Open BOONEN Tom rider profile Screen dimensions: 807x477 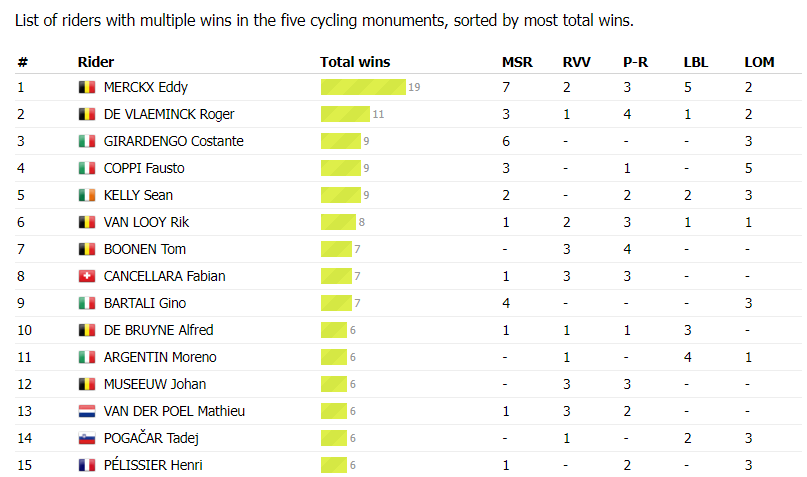(144, 249)
